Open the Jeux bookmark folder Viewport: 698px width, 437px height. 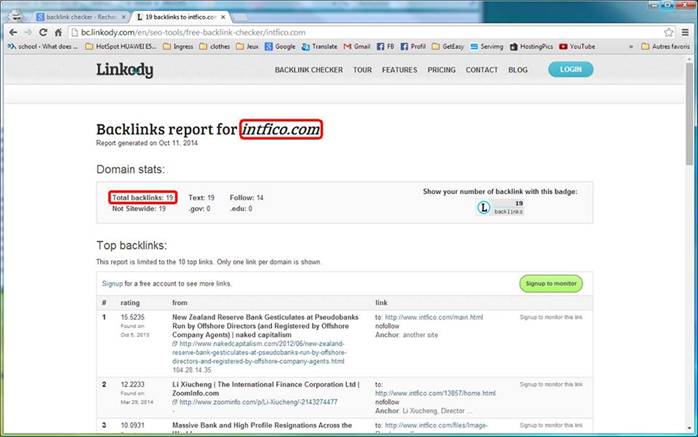(251, 46)
